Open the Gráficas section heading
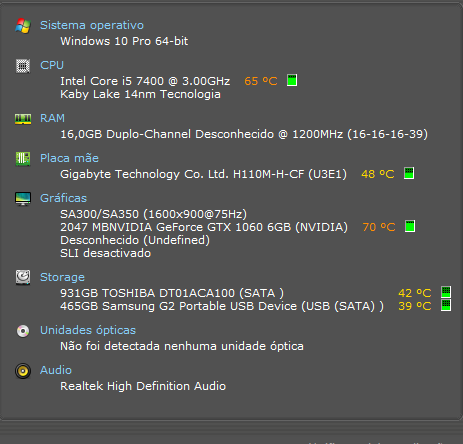Screen dimensions: 463x444 click(x=63, y=198)
